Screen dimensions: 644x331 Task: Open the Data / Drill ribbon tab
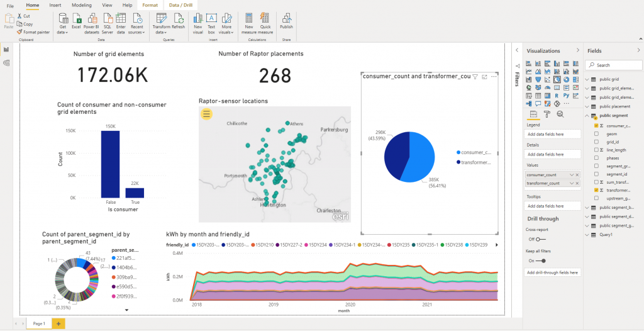coord(180,5)
